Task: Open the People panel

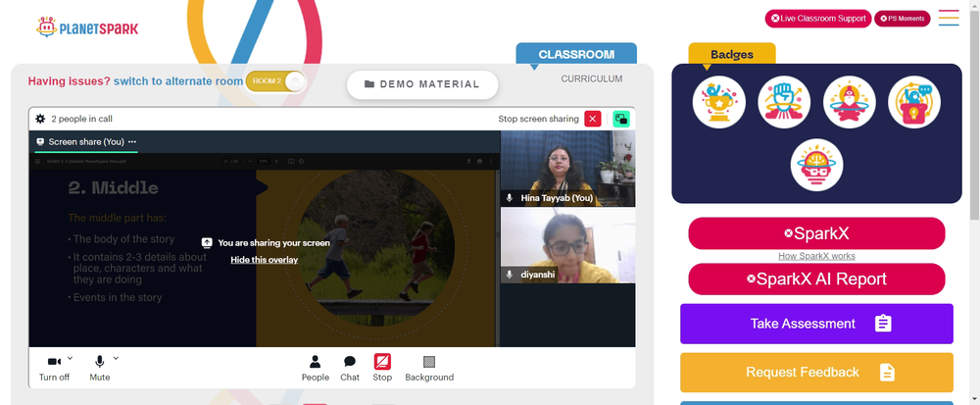Action: pyautogui.click(x=315, y=368)
